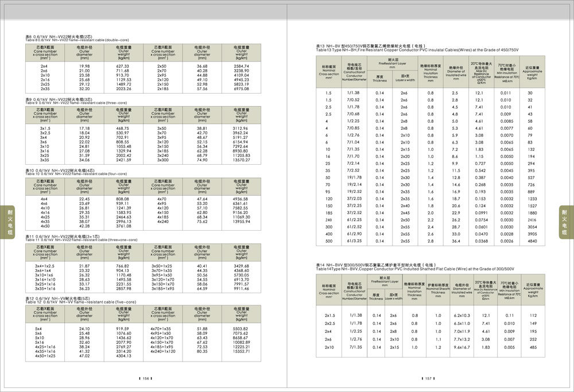Click the weight value 919.59
The image size is (574, 392).
[x=123, y=329]
